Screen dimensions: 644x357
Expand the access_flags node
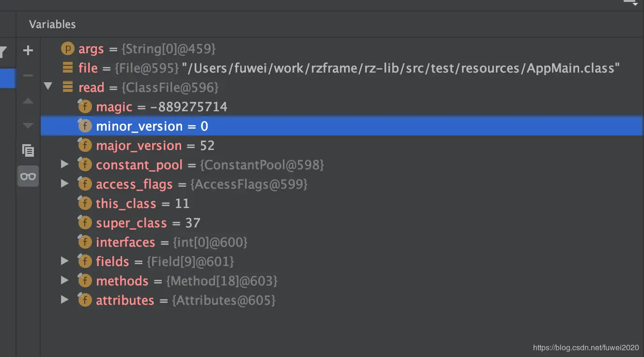pos(65,184)
